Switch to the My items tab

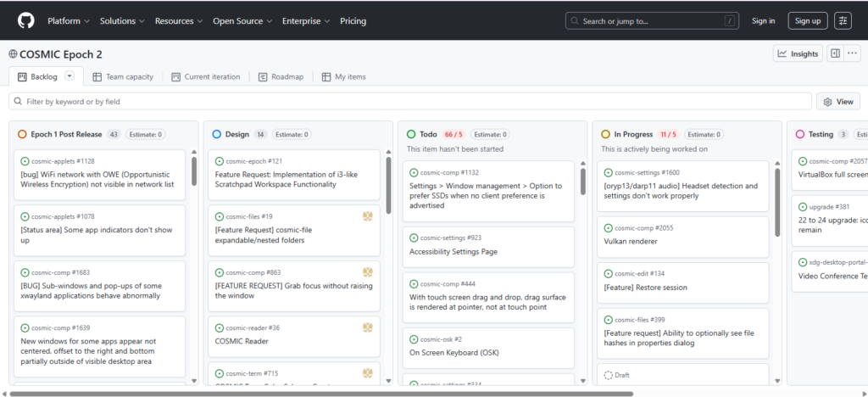point(344,77)
